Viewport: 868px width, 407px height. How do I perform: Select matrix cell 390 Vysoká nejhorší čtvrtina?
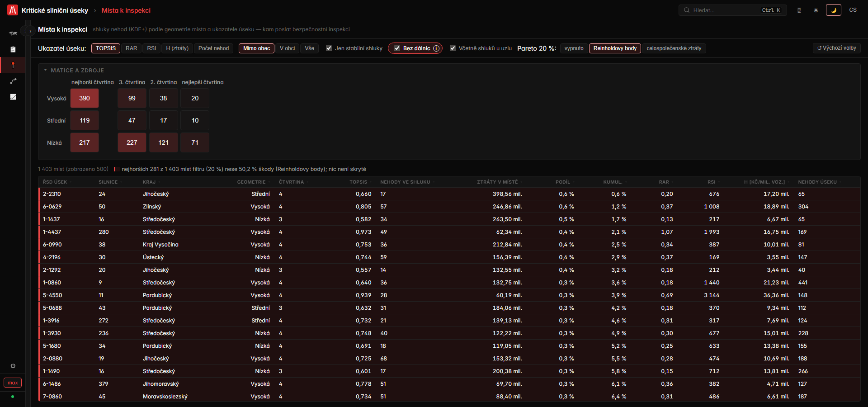click(85, 98)
